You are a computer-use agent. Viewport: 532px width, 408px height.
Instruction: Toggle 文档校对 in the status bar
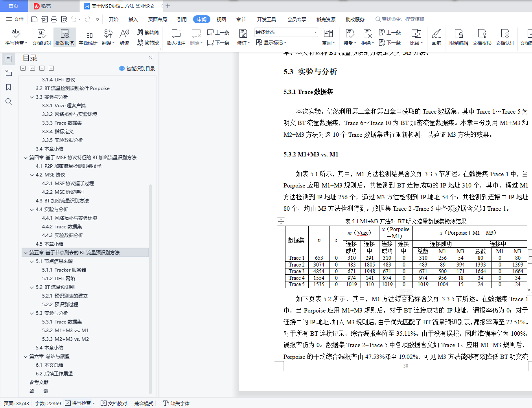tap(114, 403)
